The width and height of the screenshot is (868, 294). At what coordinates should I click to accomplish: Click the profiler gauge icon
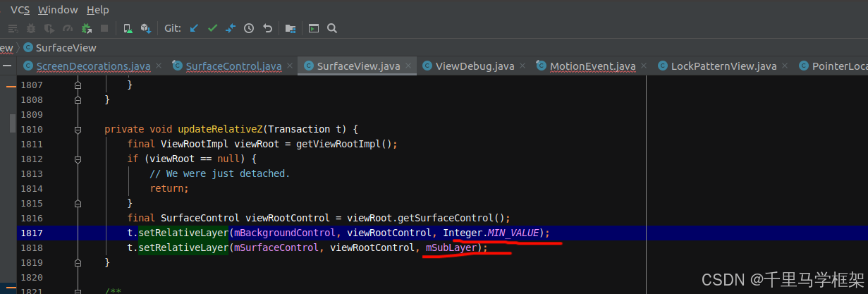tap(68, 28)
